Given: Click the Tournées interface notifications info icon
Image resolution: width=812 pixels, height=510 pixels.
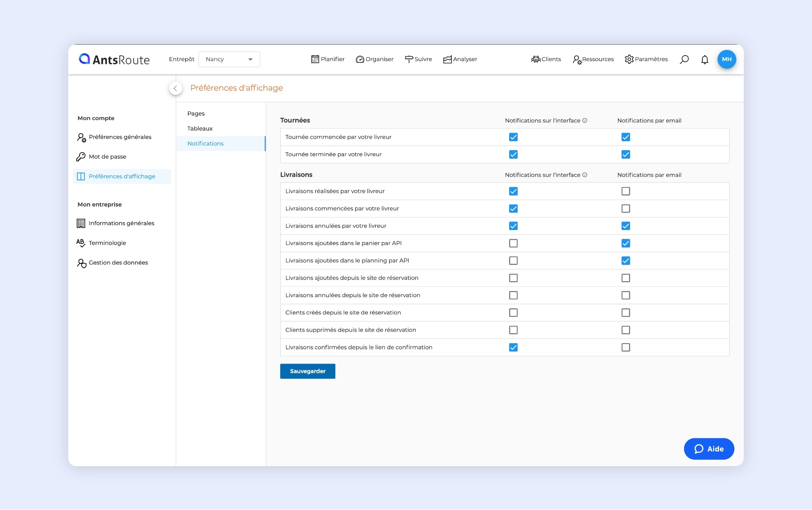Looking at the screenshot, I should pyautogui.click(x=585, y=121).
